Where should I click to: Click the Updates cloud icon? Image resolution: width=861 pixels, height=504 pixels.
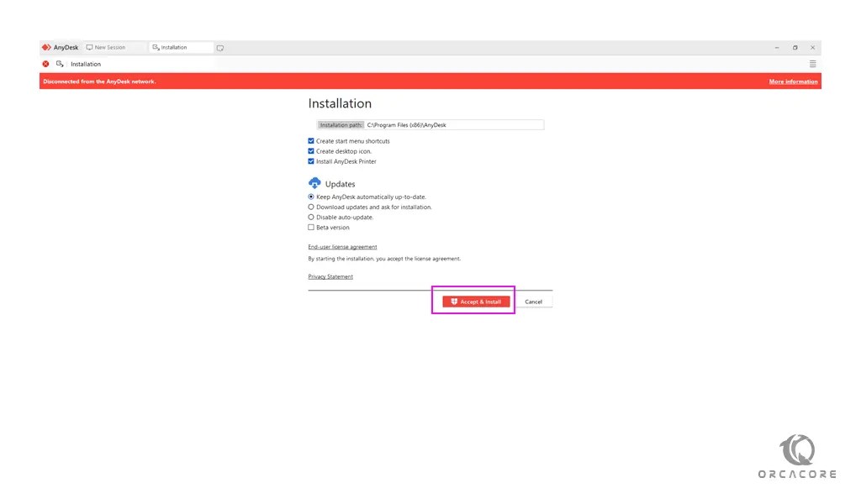point(313,182)
